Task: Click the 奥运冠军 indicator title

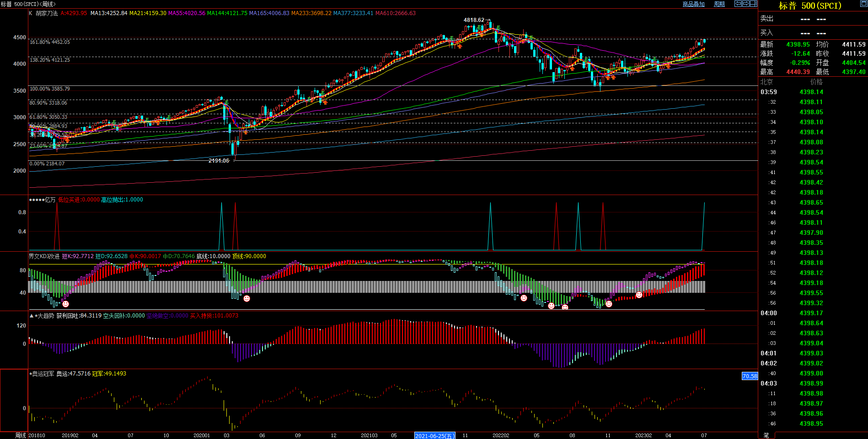Action: point(43,374)
